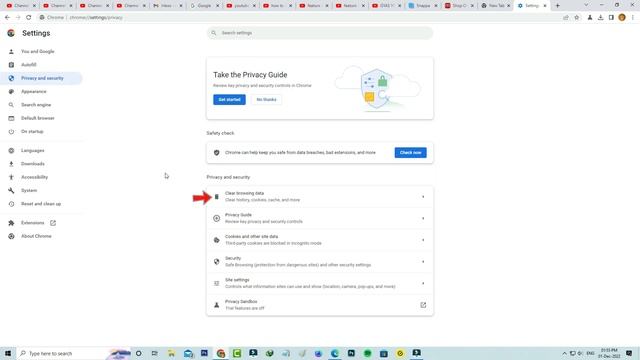
Task: Run safety check with Check now
Action: coord(411,153)
